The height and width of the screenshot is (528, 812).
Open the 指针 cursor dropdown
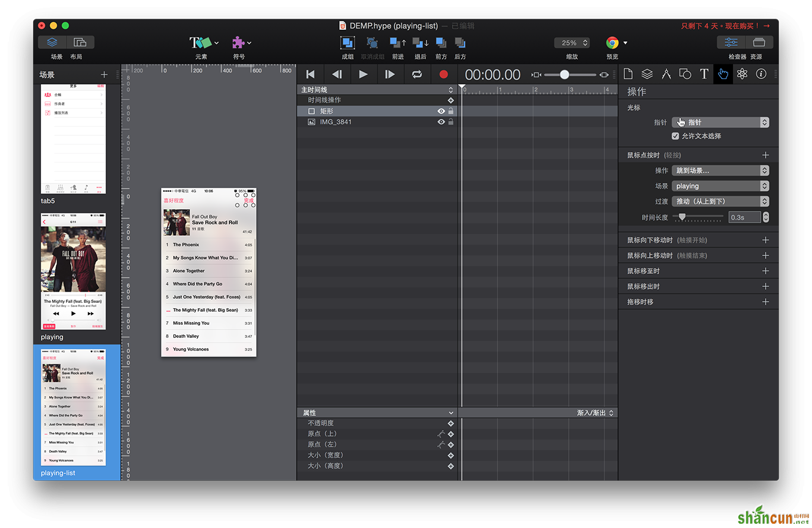tap(721, 122)
